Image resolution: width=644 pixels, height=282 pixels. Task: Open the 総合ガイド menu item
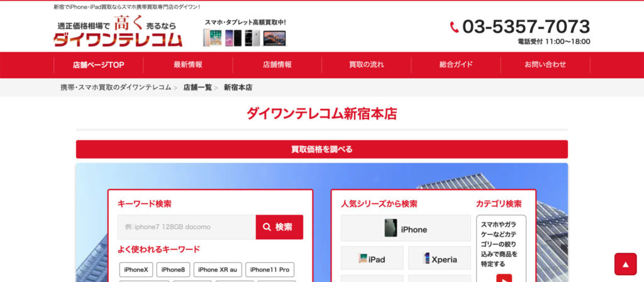456,65
